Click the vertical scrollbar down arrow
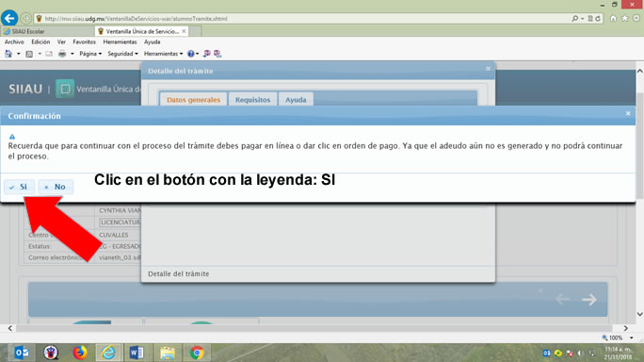This screenshot has height=362, width=644. 640,314
